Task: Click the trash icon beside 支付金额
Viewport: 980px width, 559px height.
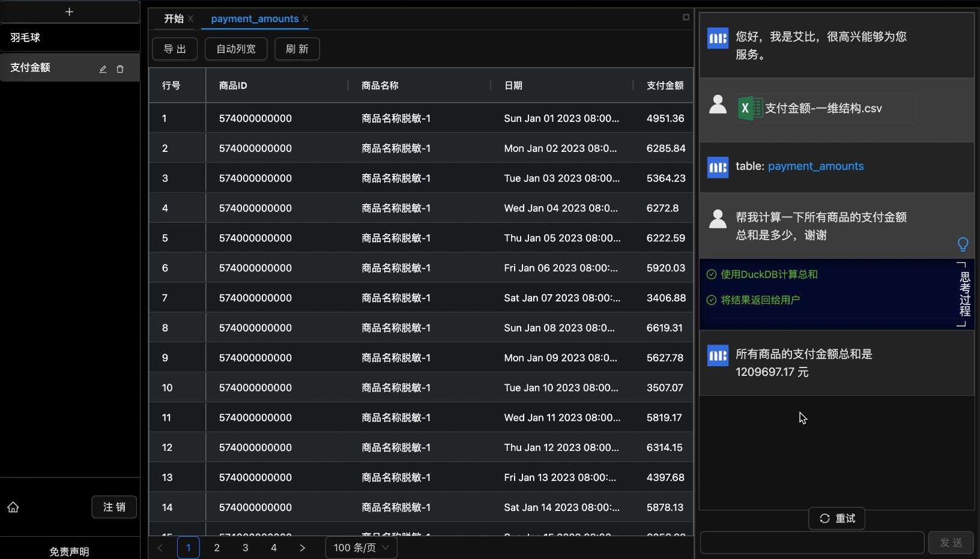Action: tap(120, 69)
